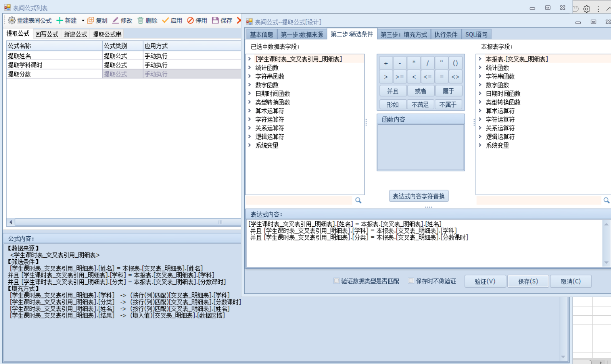Screen dimensions: 611x364
Task: Select the 提取学科课时 formula row
Action: pos(25,65)
